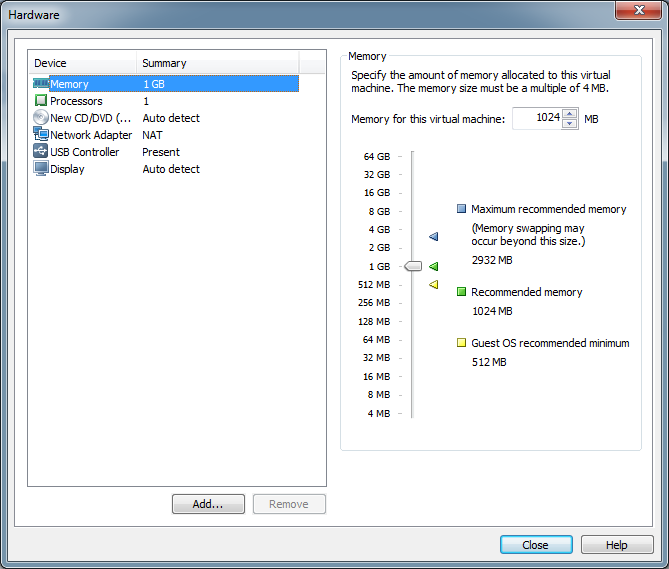This screenshot has width=669, height=569.
Task: Select the Display row
Action: click(166, 169)
